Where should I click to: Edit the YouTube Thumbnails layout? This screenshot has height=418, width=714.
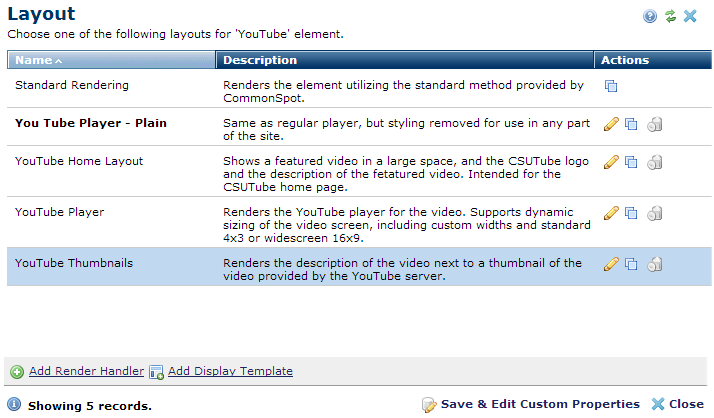(x=611, y=264)
